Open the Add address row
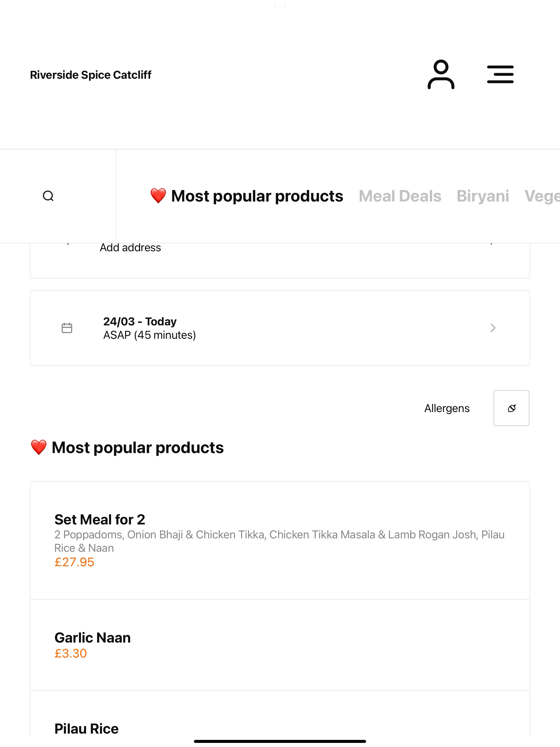This screenshot has height=747, width=560. tap(280, 260)
